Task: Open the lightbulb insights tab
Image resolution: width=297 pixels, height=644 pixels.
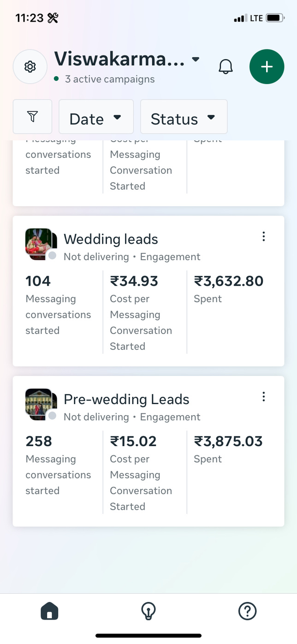Action: [x=148, y=612]
